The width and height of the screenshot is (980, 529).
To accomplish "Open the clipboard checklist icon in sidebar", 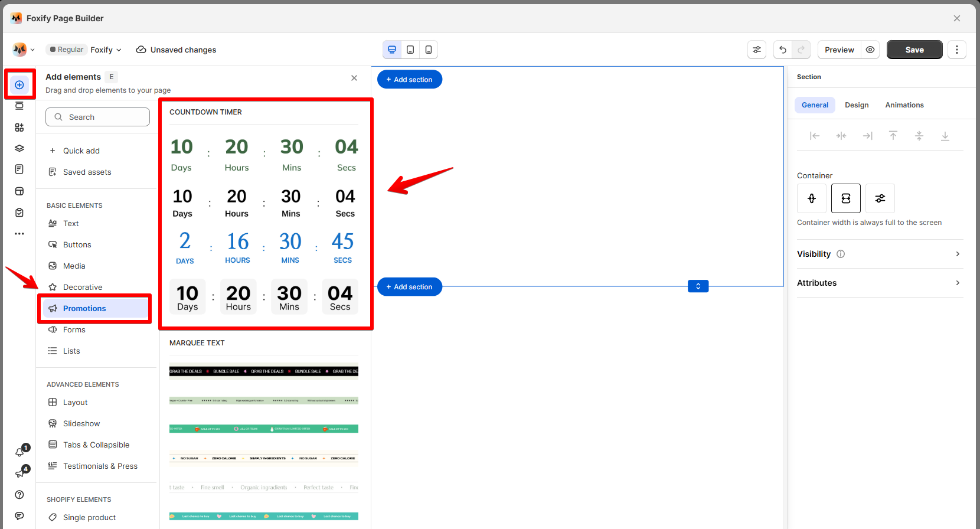I will pos(19,213).
